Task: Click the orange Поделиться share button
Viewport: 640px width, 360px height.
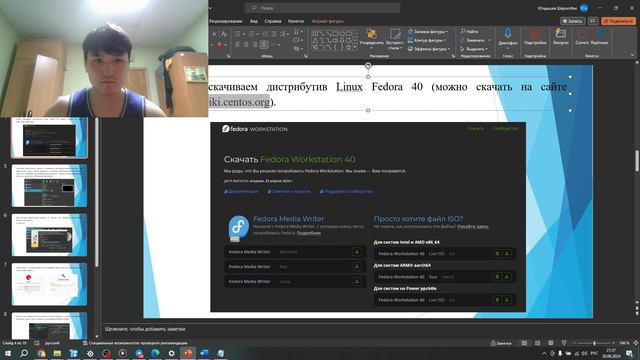Action: [619, 21]
